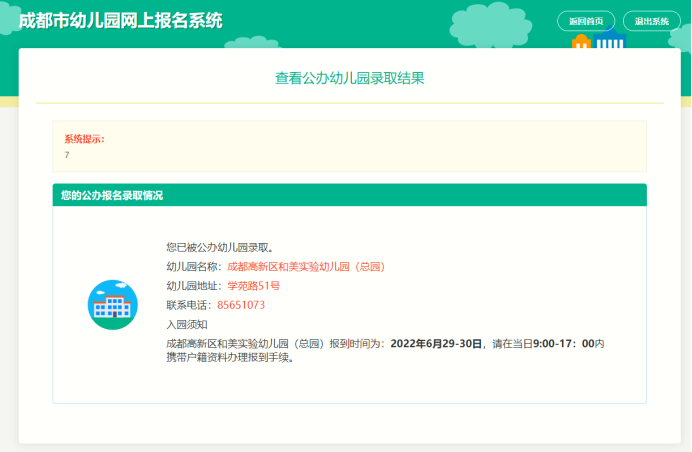The width and height of the screenshot is (692, 452).
Task: Click the 系统提示 label
Action: [x=84, y=139]
